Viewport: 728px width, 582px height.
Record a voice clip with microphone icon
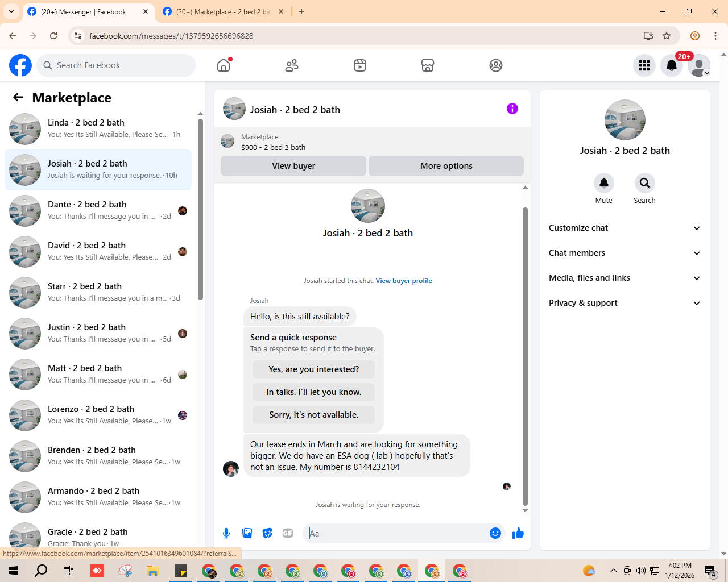click(x=226, y=533)
